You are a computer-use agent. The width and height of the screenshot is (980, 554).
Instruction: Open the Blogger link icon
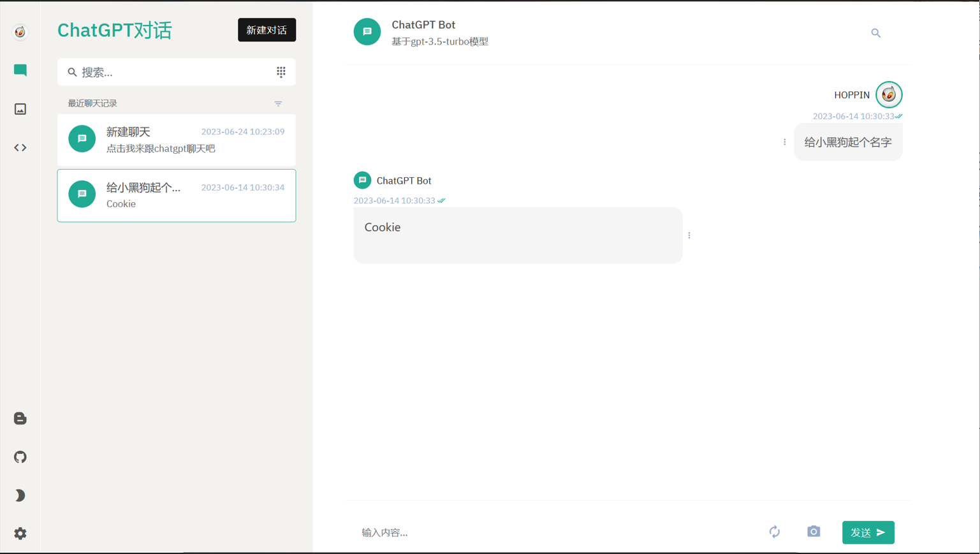click(20, 418)
